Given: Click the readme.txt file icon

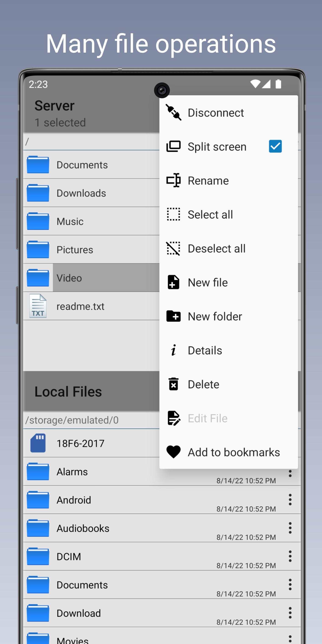Looking at the screenshot, I should click(38, 306).
